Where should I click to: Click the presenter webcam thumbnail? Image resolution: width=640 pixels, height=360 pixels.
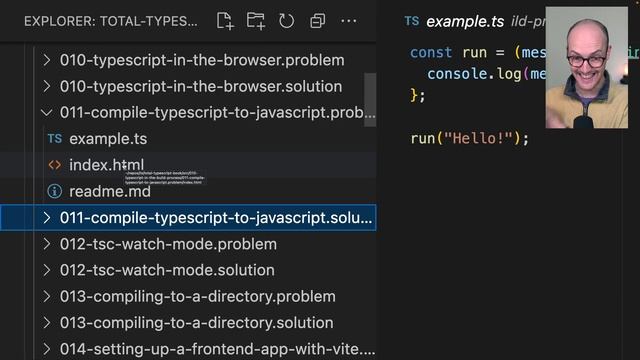(x=587, y=67)
